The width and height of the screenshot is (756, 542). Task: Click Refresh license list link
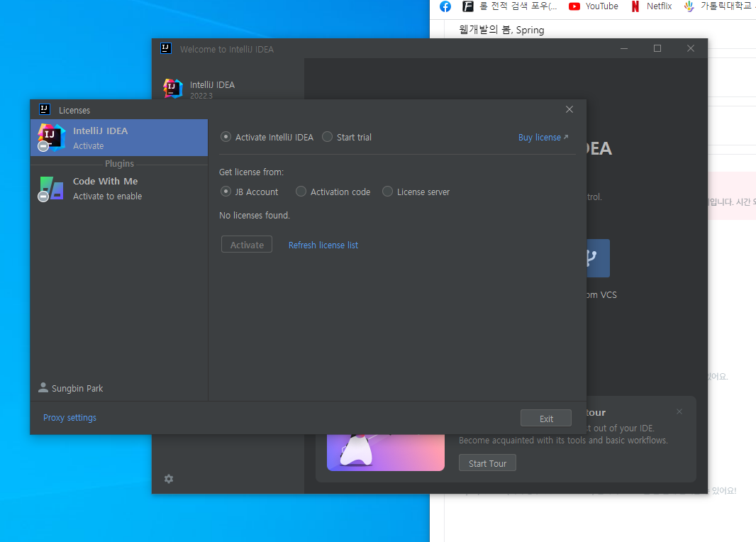tap(323, 245)
